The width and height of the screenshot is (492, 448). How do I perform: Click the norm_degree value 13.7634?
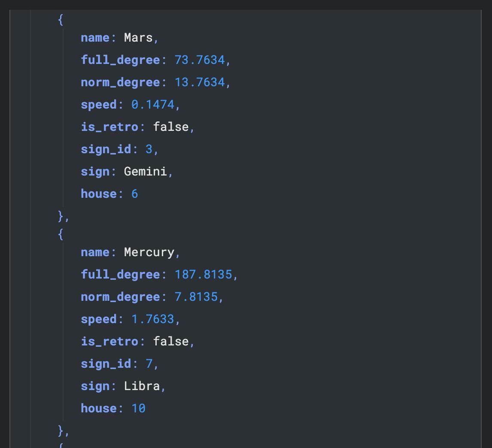click(199, 82)
